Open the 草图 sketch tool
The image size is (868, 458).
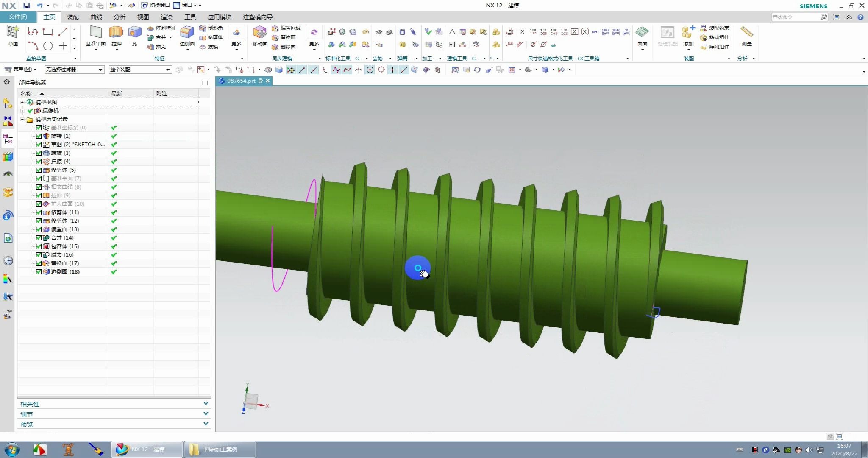pos(13,35)
